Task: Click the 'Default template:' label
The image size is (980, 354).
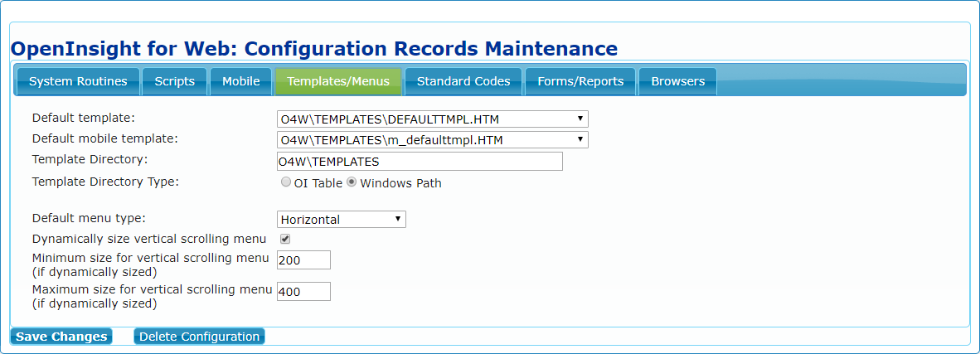Action: [84, 118]
